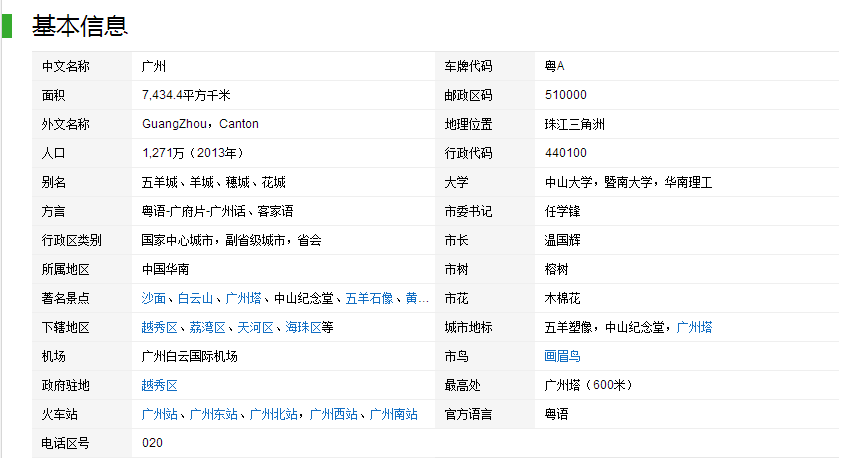Click the 行政区类别 field label

(71, 240)
